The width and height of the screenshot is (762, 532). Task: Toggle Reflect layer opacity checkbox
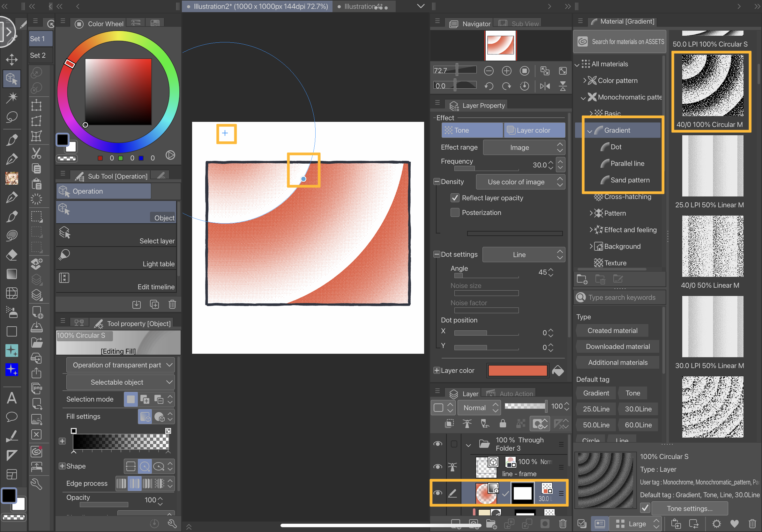pos(455,198)
